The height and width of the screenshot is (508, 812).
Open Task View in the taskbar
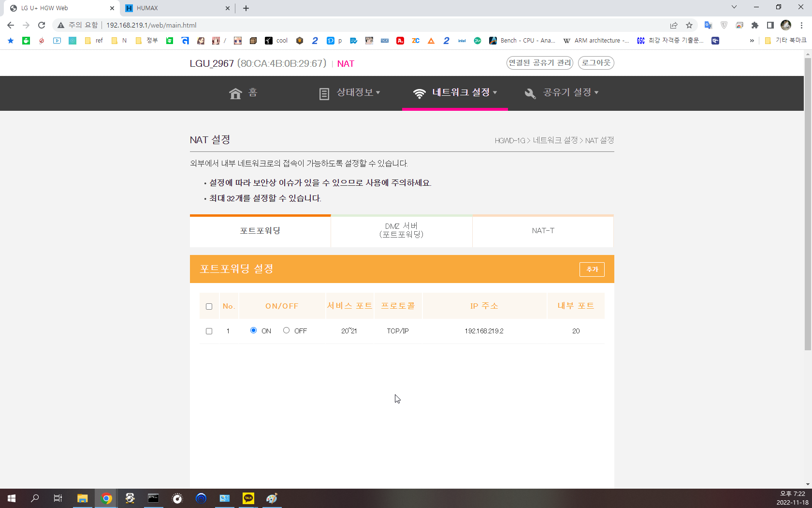(58, 498)
